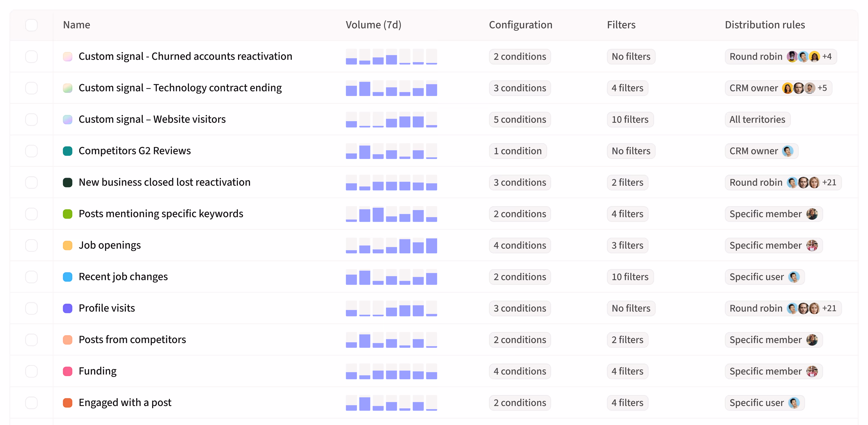Open the Posts mentioning specific keywords signal

coord(161,214)
